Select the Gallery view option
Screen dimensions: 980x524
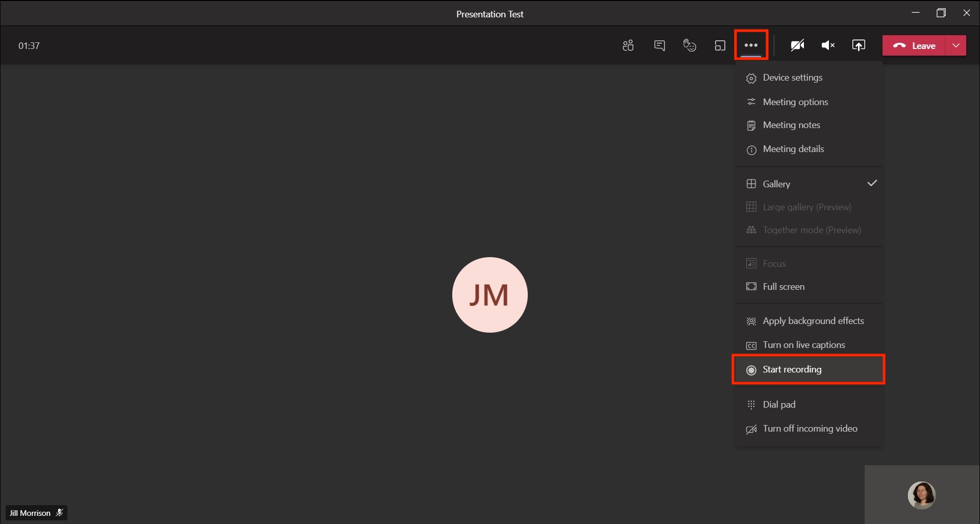(776, 184)
